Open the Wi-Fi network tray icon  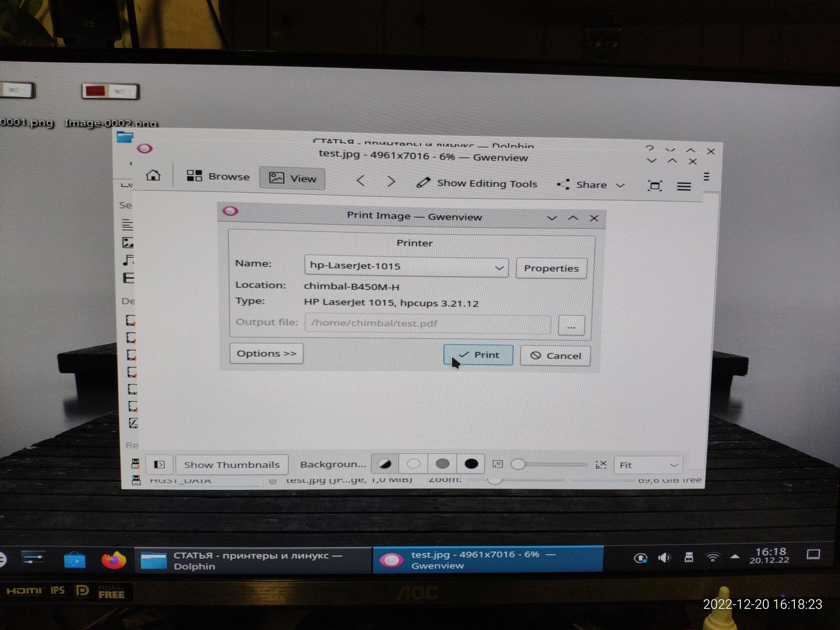pos(712,557)
